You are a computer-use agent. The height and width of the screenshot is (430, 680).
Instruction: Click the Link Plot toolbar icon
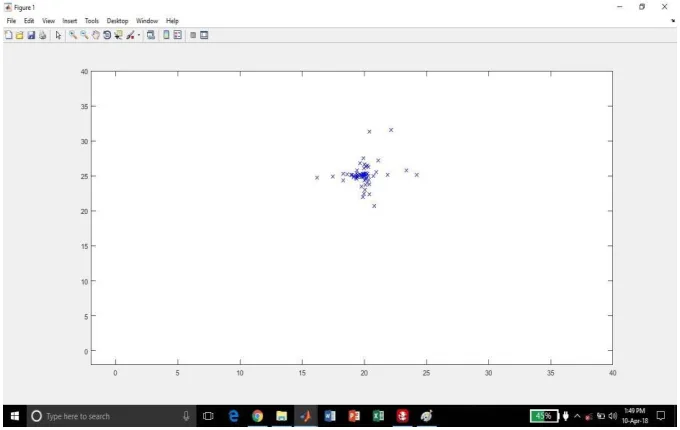(151, 35)
